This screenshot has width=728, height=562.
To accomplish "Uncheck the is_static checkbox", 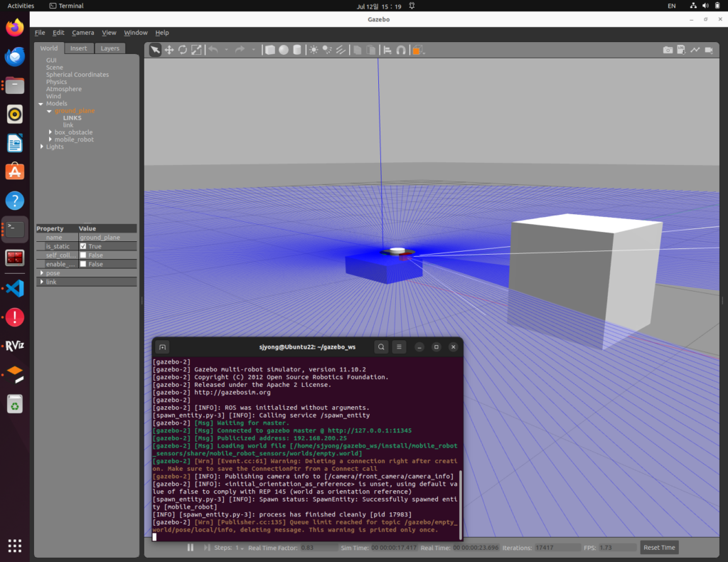I will (x=83, y=246).
